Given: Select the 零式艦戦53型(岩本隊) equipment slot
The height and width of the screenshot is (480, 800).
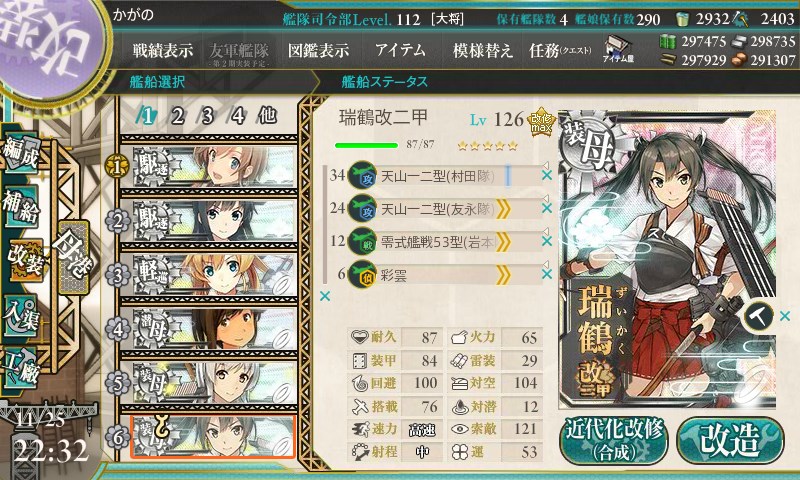Looking at the screenshot, I should [437, 242].
